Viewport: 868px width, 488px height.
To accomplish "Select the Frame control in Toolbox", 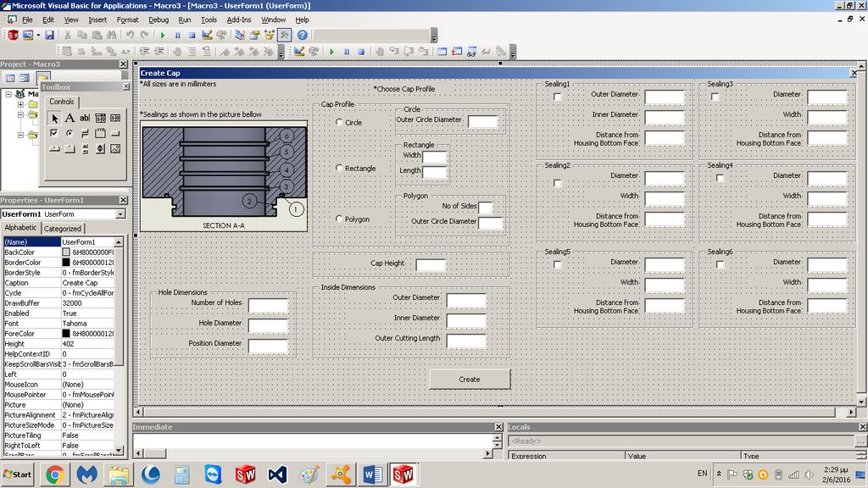I will pyautogui.click(x=100, y=133).
